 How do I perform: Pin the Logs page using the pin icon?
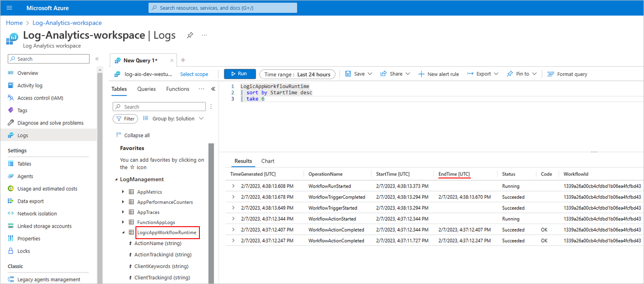(190, 35)
